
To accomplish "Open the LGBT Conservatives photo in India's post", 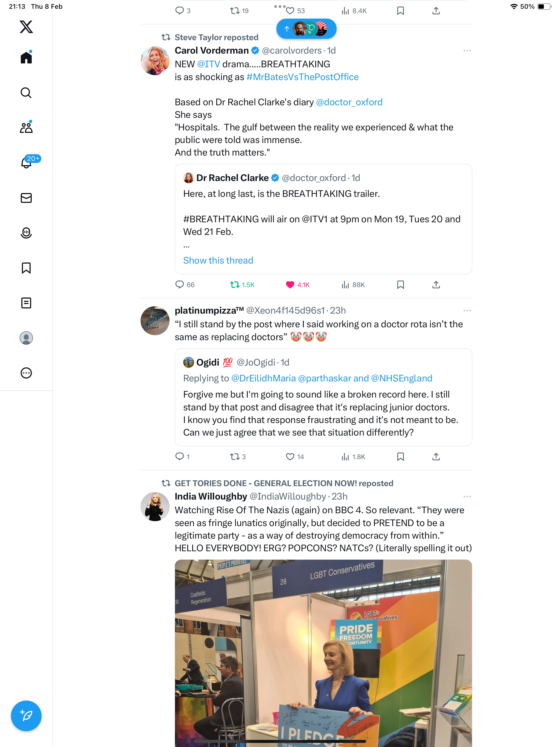I will tap(323, 653).
